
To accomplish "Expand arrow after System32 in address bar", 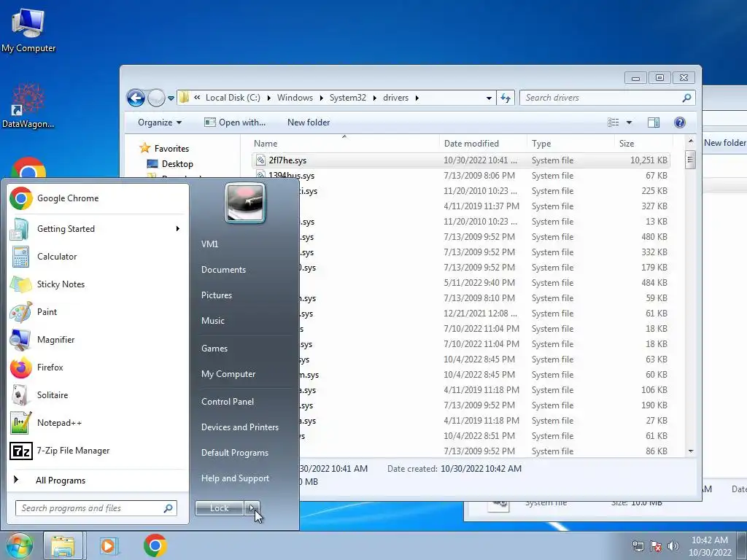I will point(374,98).
